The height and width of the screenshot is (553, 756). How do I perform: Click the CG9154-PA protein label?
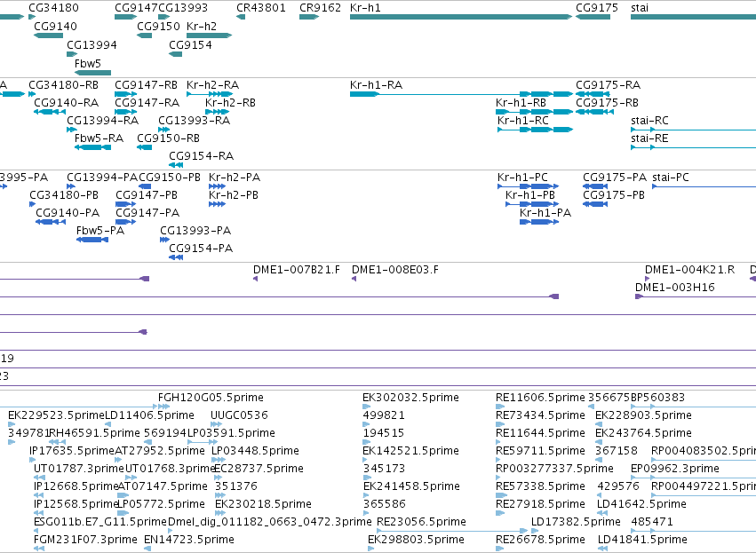pyautogui.click(x=201, y=248)
